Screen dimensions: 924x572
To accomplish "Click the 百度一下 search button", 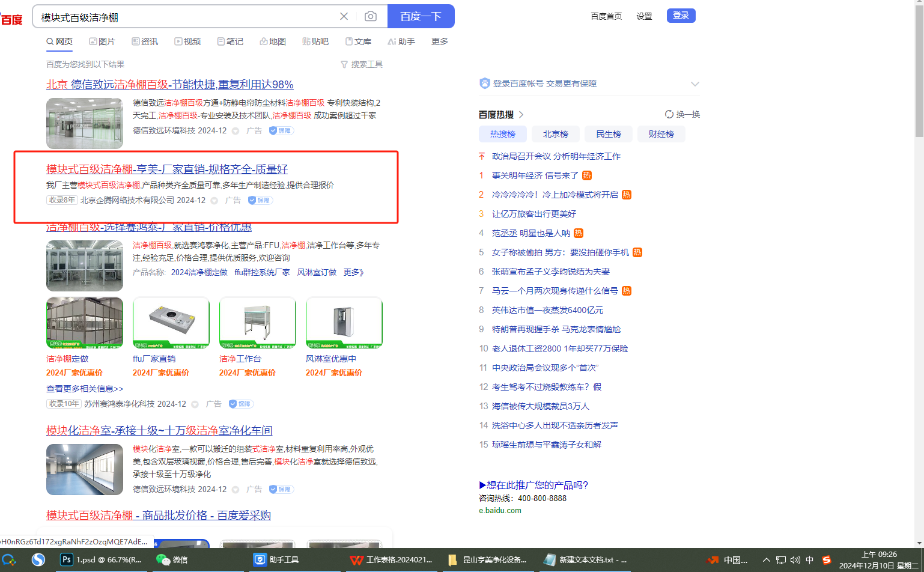I will 421,16.
